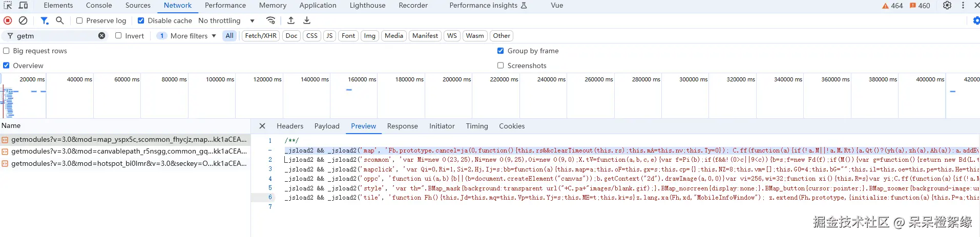The image size is (980, 237).
Task: Filter requests by Fetch/XHR
Action: (x=261, y=36)
